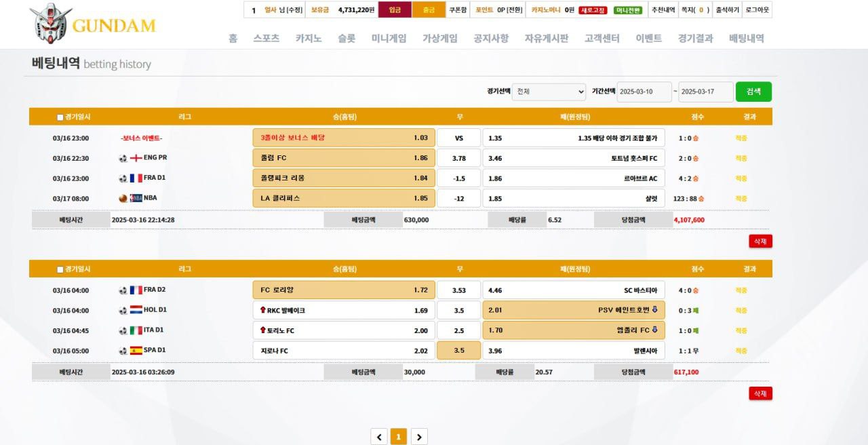Open the 카지노 menu in navigation

(x=309, y=39)
